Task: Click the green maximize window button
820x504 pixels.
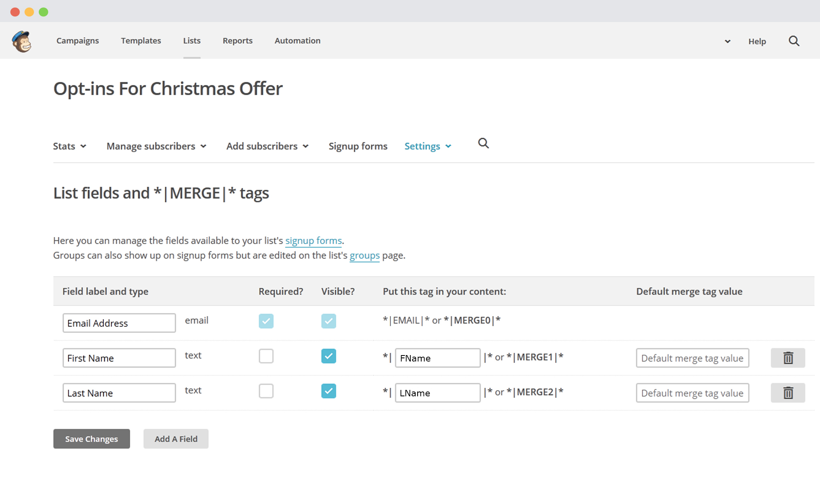Action: click(44, 12)
